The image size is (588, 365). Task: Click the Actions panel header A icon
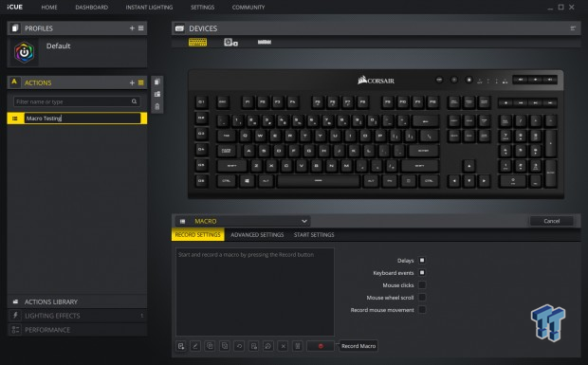[x=14, y=82]
